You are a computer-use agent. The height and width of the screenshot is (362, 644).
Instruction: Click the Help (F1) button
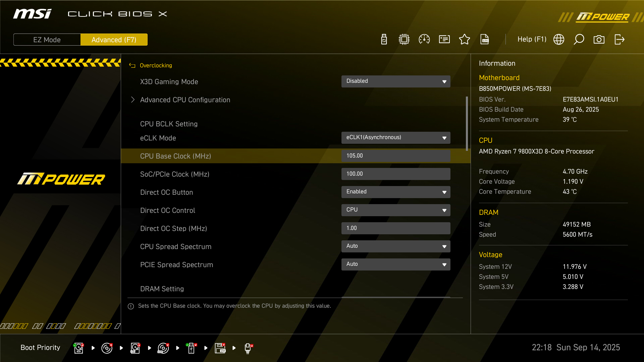point(532,40)
